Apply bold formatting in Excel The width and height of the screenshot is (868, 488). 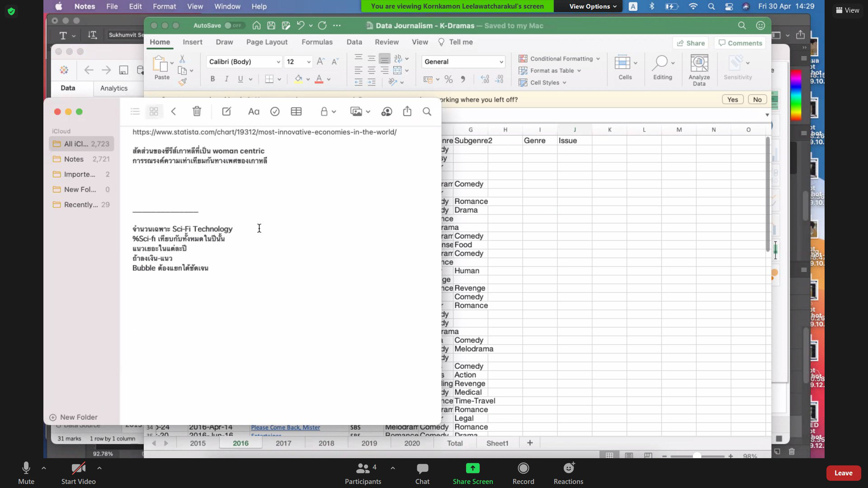tap(212, 79)
